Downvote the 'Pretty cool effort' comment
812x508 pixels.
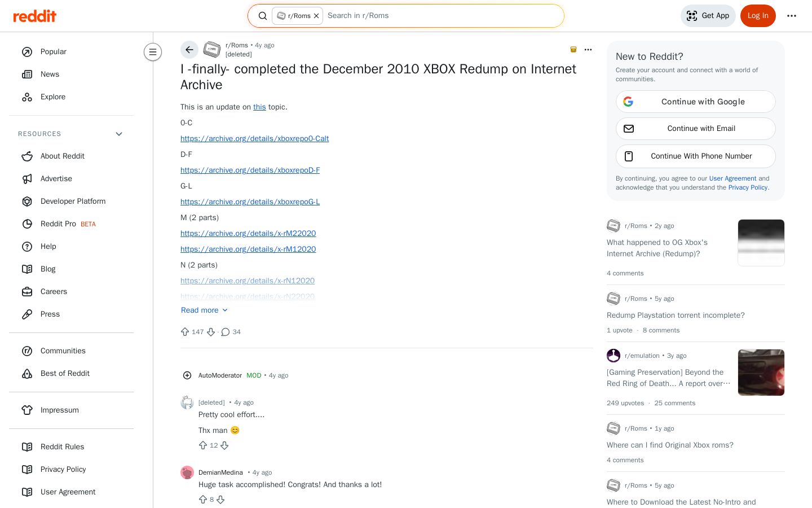coord(224,445)
